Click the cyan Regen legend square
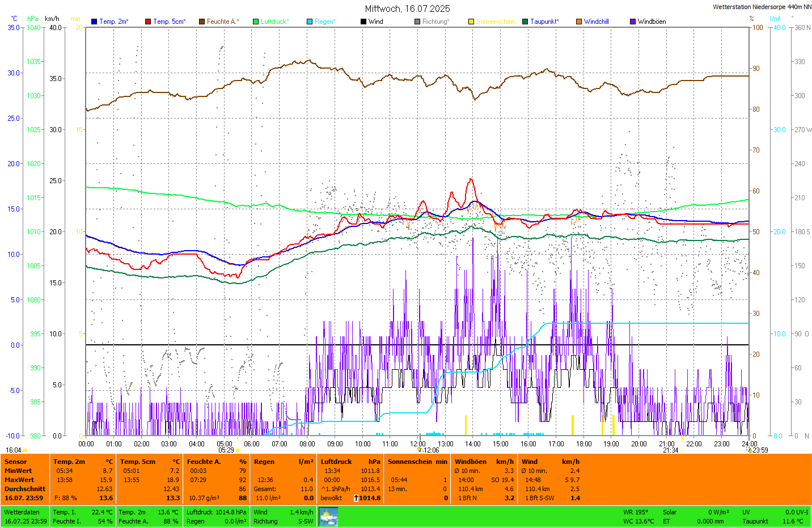The width and height of the screenshot is (812, 528). click(x=310, y=22)
